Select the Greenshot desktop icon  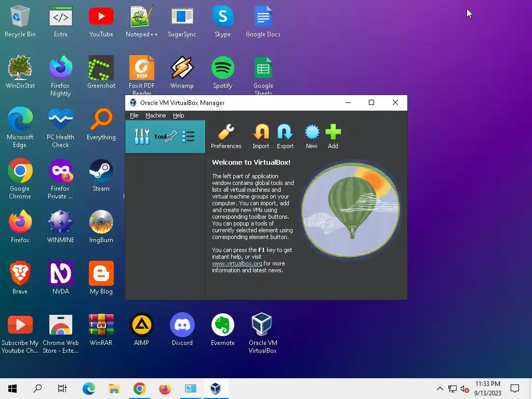[x=101, y=72]
